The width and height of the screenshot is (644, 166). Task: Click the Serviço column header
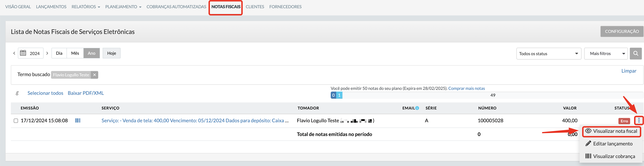110,108
